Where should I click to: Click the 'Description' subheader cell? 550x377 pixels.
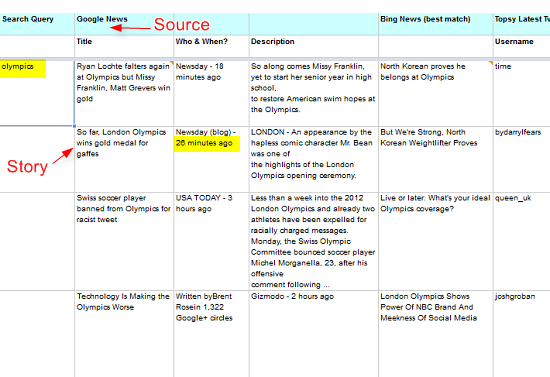click(x=314, y=46)
